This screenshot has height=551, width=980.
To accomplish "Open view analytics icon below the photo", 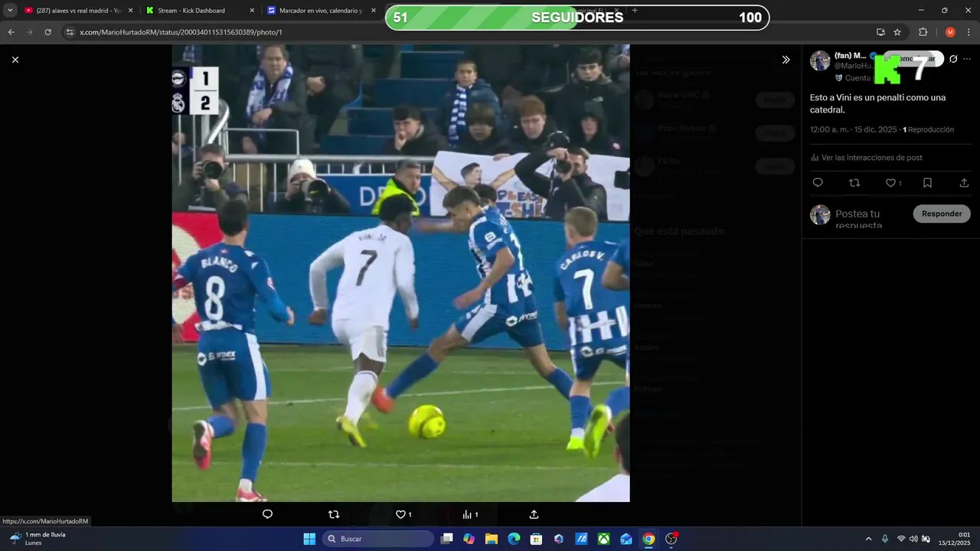I will pos(467,514).
